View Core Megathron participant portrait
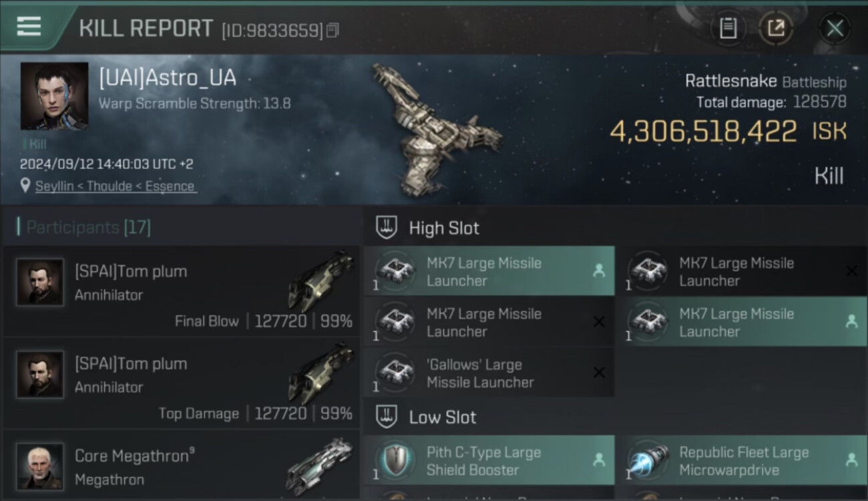 click(40, 466)
